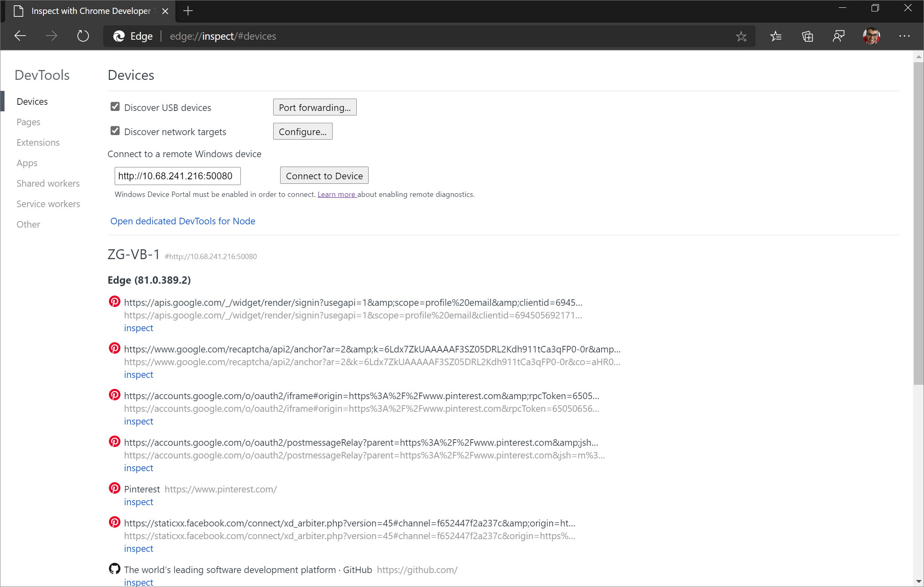The image size is (924, 587).
Task: Open dedicated DevTools for Node link
Action: click(183, 221)
